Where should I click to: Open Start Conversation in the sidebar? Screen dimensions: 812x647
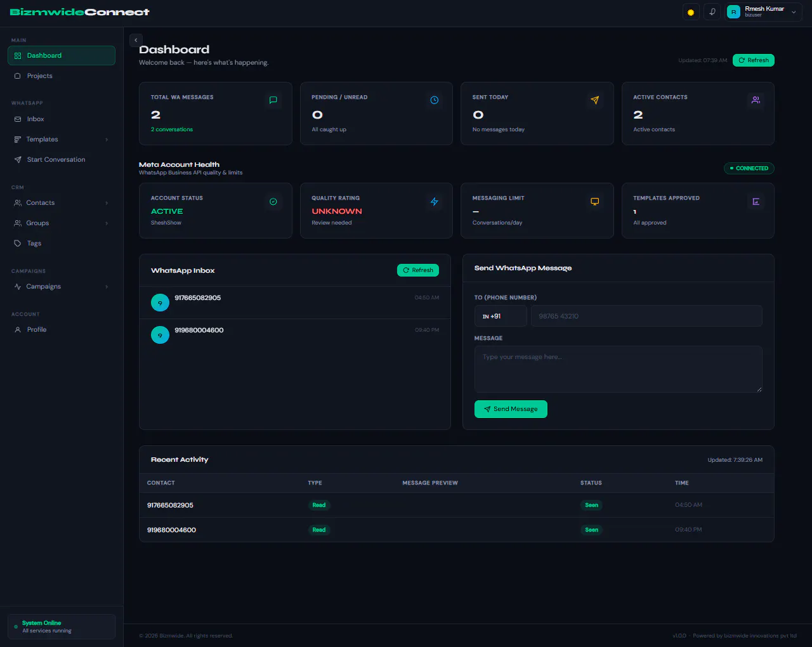(62, 159)
